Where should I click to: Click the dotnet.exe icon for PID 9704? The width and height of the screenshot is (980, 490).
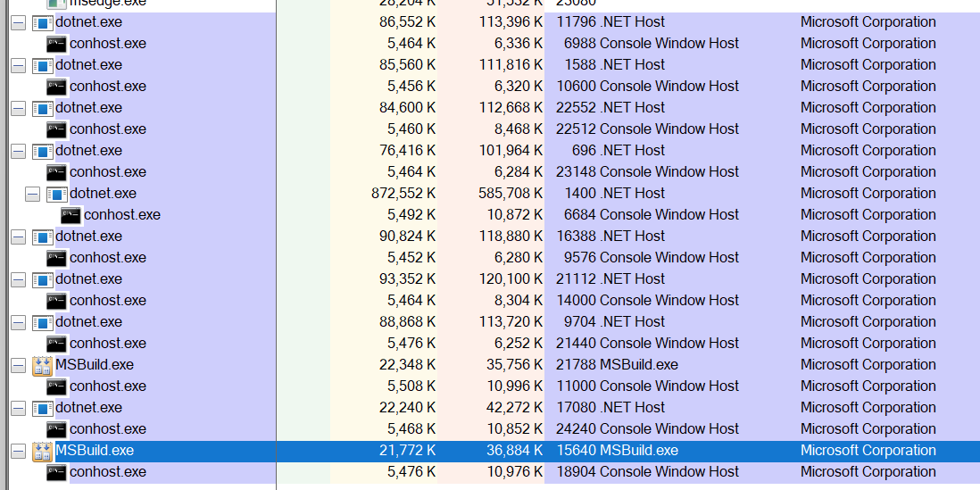tap(43, 322)
